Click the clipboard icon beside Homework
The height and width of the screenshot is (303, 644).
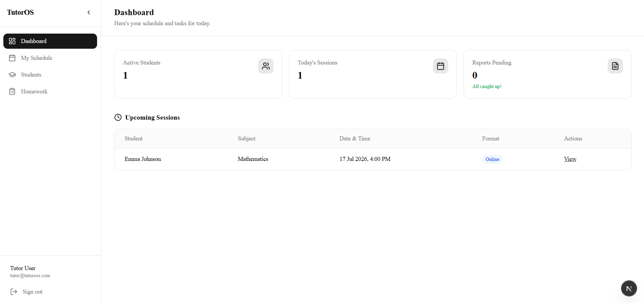[12, 91]
